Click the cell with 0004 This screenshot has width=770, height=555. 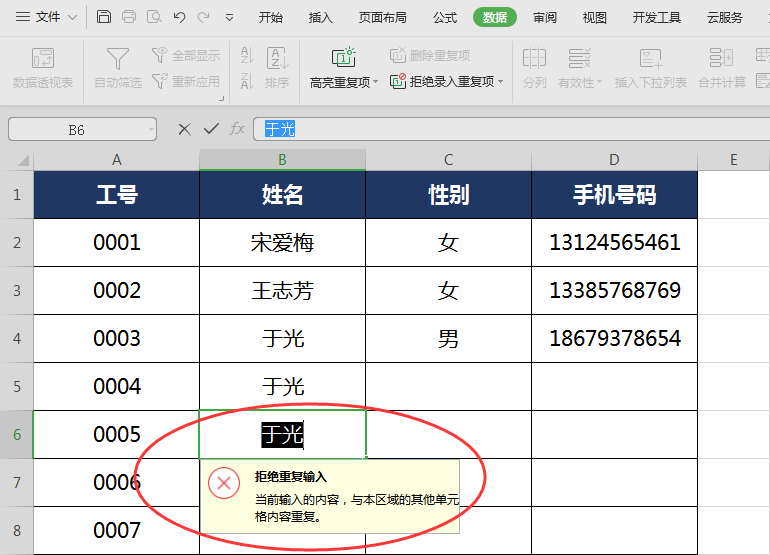click(x=116, y=387)
